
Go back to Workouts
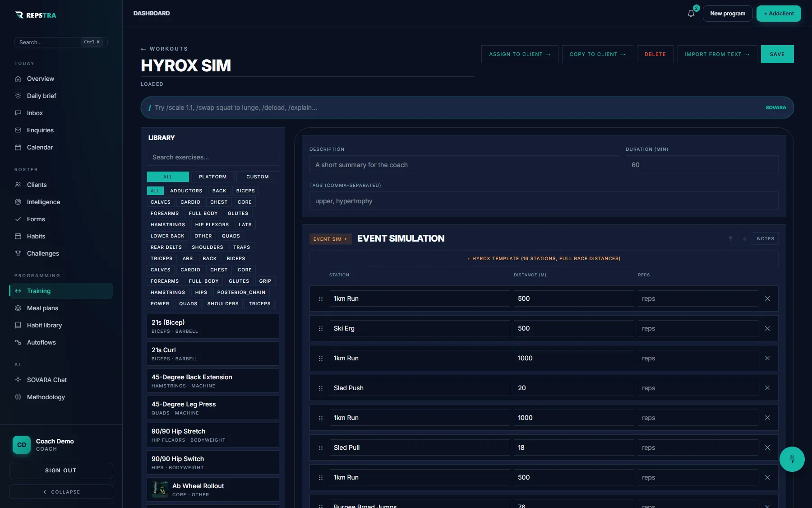[164, 49]
